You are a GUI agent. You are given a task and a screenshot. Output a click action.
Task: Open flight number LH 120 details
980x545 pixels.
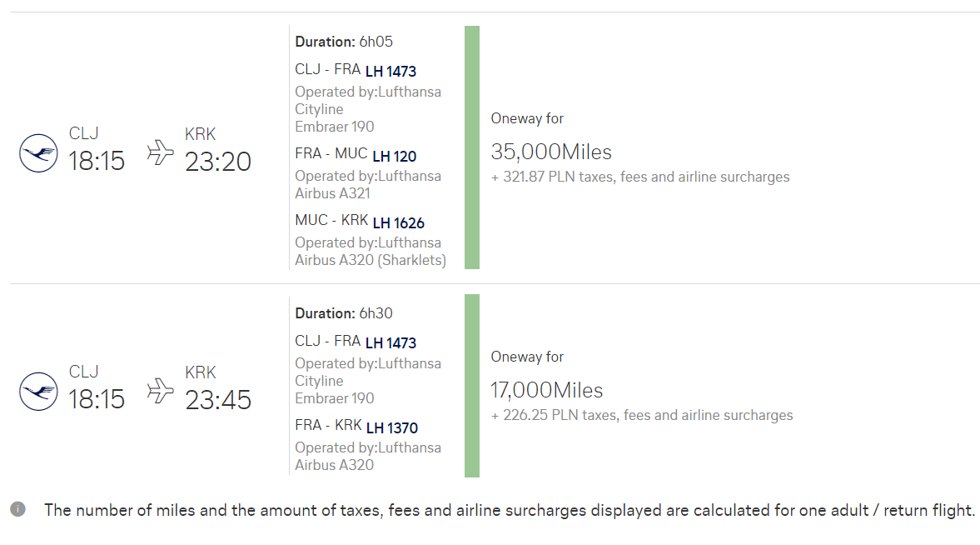(x=395, y=156)
